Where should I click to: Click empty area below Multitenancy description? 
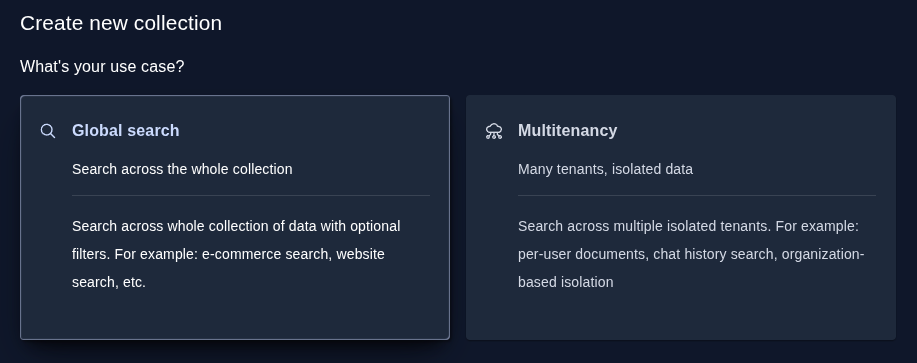coord(681,316)
